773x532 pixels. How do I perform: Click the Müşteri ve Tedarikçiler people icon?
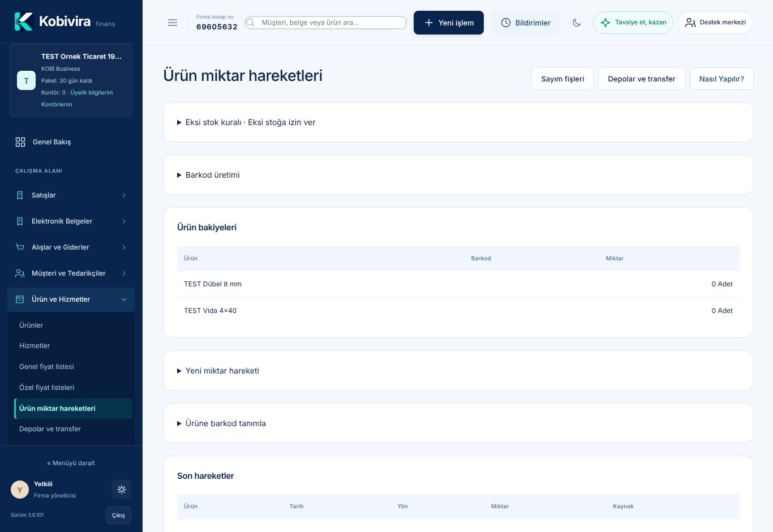point(20,273)
